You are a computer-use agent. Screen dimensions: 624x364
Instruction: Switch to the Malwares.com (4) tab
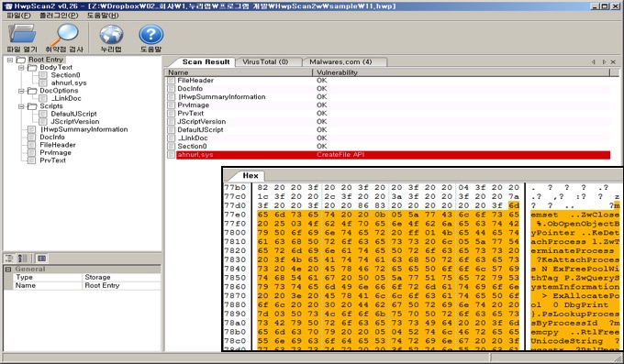pyautogui.click(x=340, y=61)
